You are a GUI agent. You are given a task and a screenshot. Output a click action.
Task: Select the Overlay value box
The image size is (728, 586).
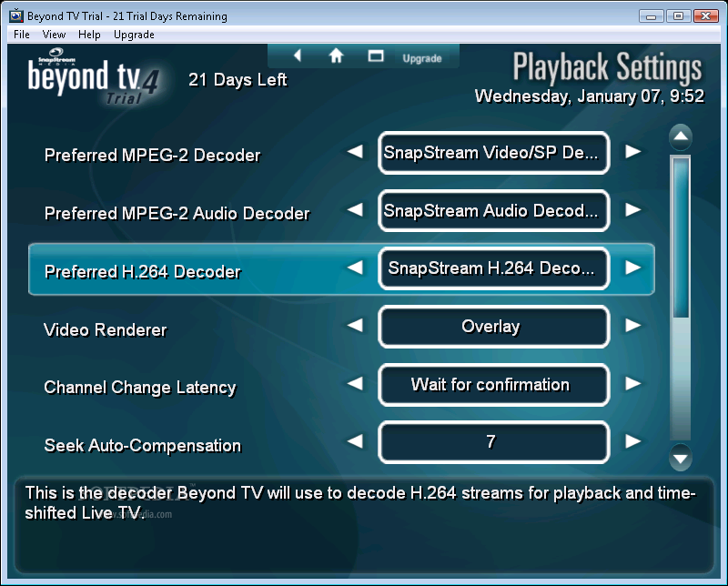click(x=493, y=327)
